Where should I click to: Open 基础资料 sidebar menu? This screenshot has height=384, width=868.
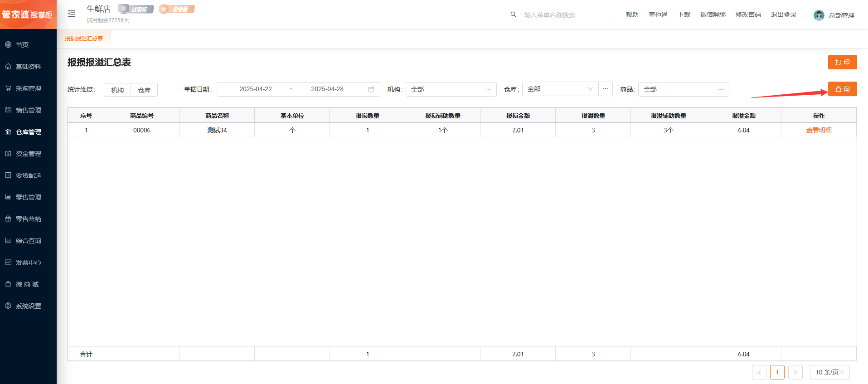(28, 67)
